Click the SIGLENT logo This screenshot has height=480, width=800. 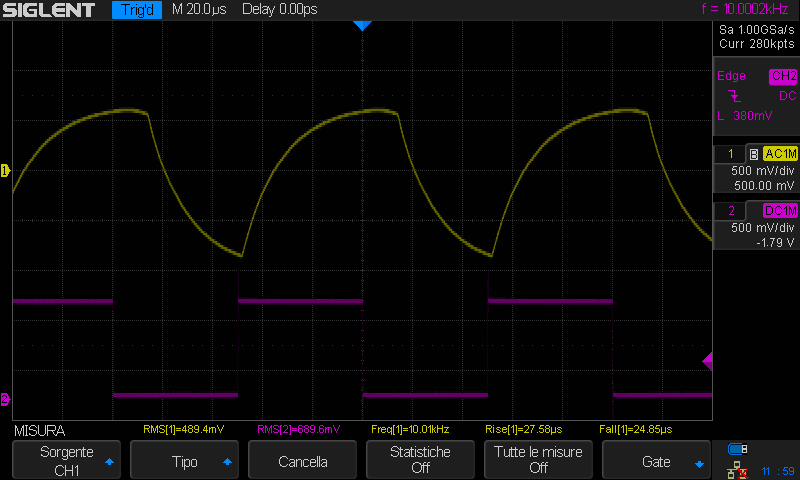click(48, 10)
